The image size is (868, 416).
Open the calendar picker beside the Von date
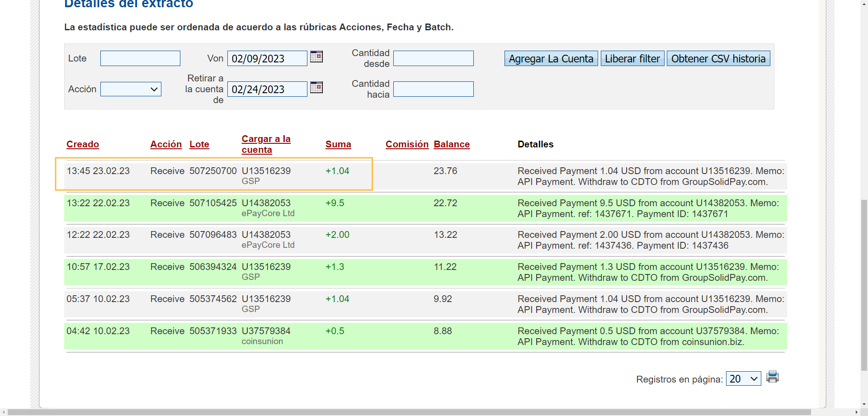coord(316,57)
